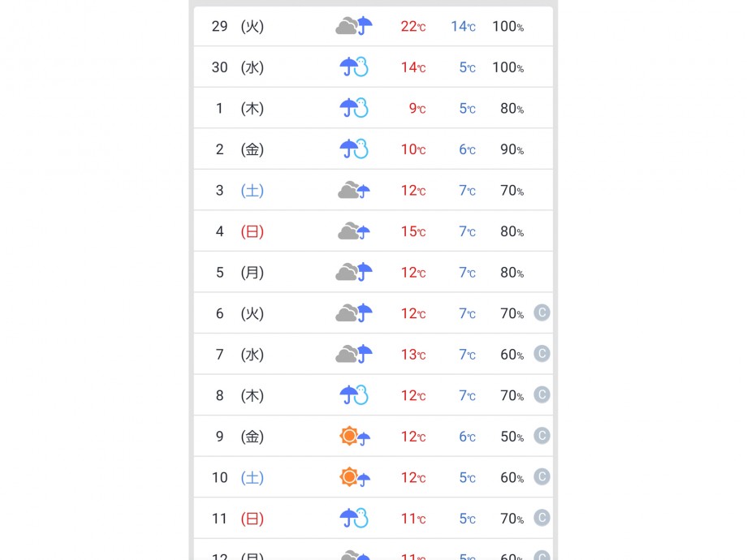Click the 22℃ high temperature for day 29
Viewport: 747px width, 560px height.
pos(413,26)
